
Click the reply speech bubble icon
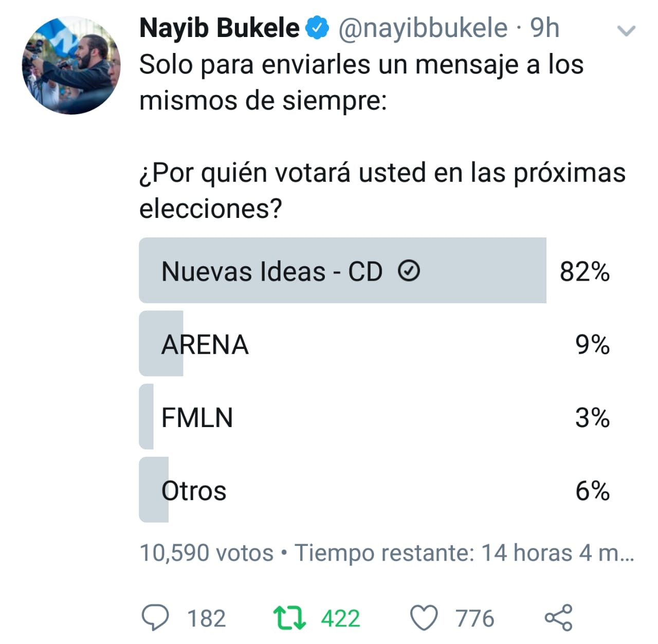(x=155, y=618)
